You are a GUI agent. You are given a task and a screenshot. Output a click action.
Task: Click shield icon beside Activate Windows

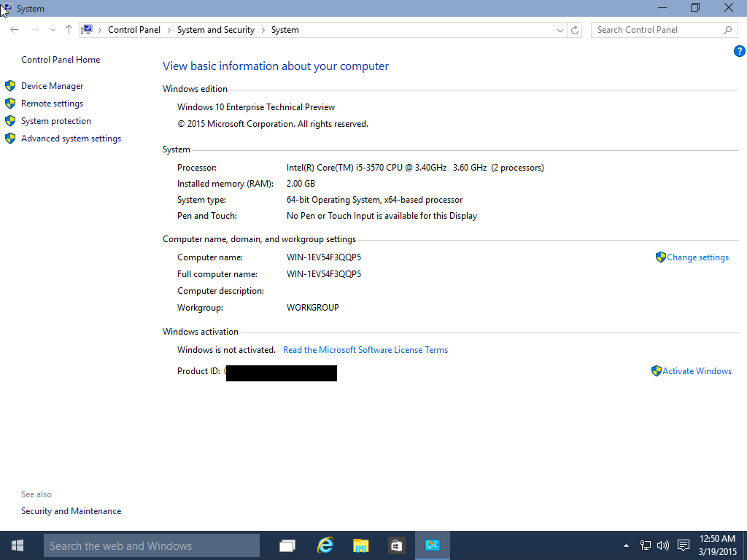[656, 371]
